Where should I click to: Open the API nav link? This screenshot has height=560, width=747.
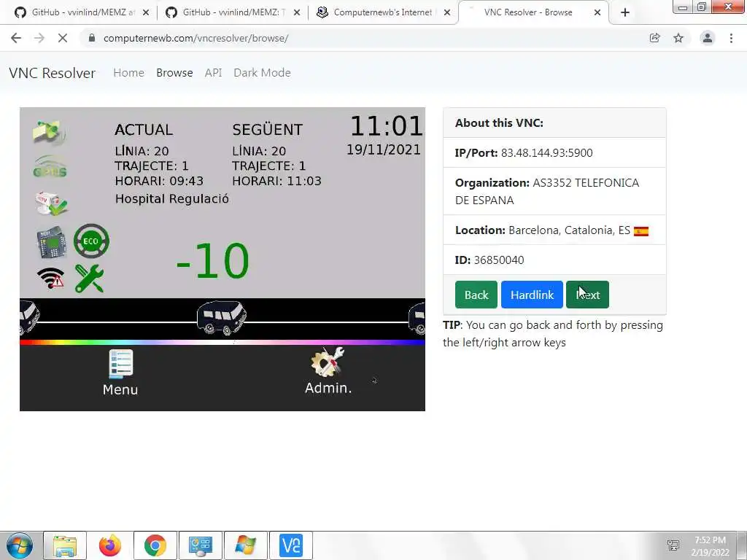(x=214, y=73)
